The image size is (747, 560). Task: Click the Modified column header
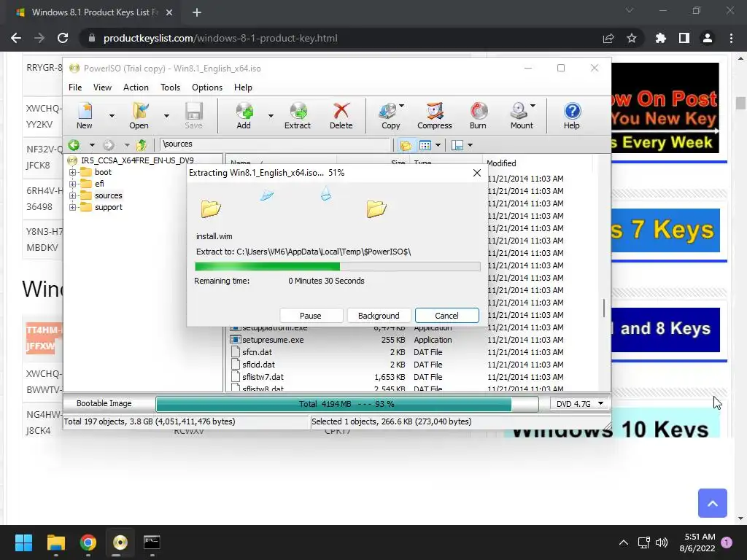538,163
